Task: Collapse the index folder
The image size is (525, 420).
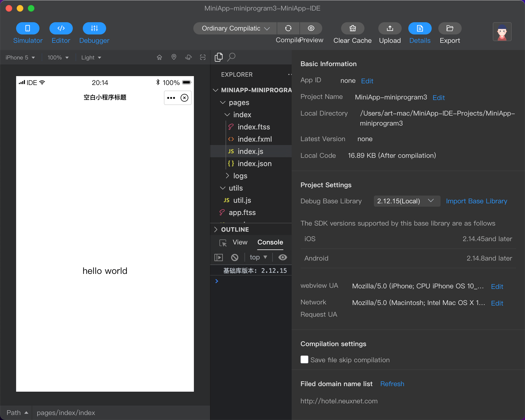Action: (227, 115)
